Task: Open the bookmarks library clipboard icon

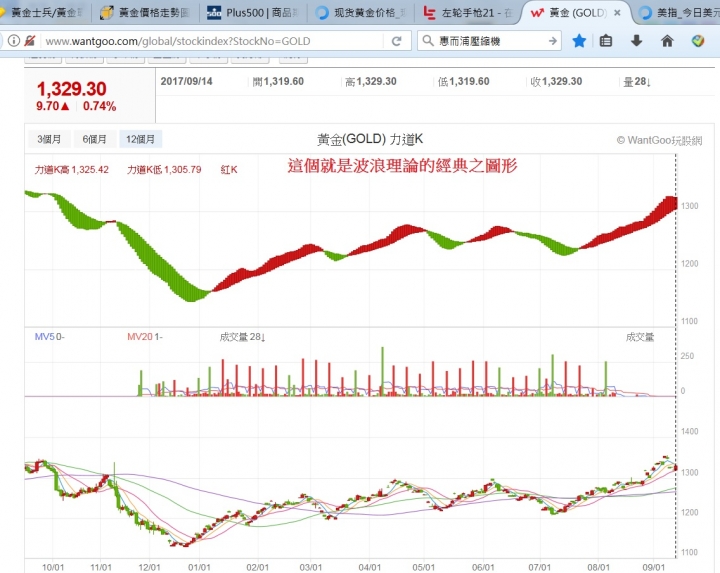Action: (606, 41)
